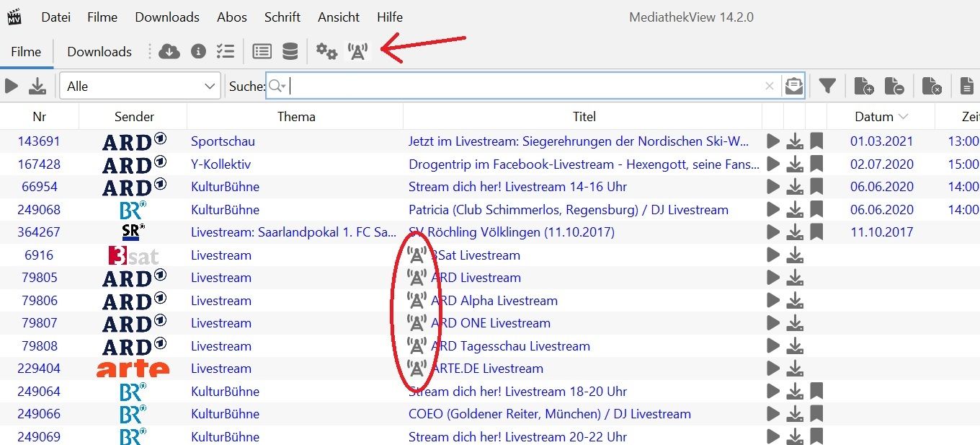Click the document minus icon
Image resolution: width=980 pixels, height=445 pixels.
tap(894, 87)
